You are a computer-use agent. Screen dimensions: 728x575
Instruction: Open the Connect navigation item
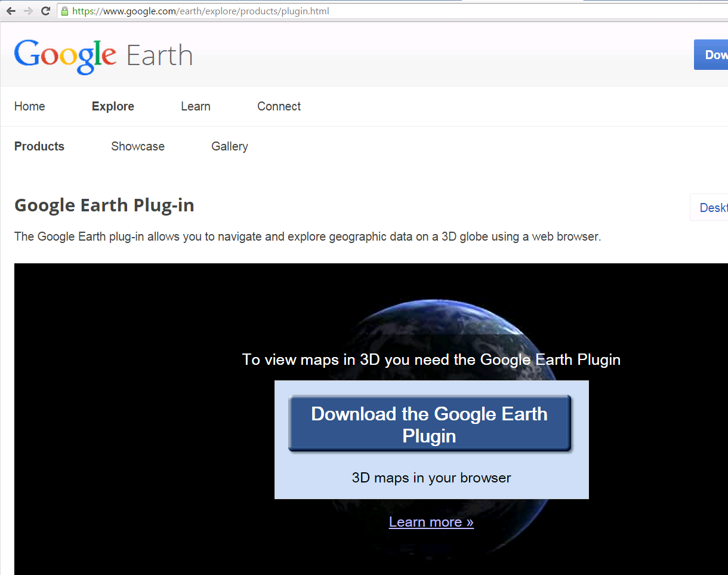click(x=279, y=106)
